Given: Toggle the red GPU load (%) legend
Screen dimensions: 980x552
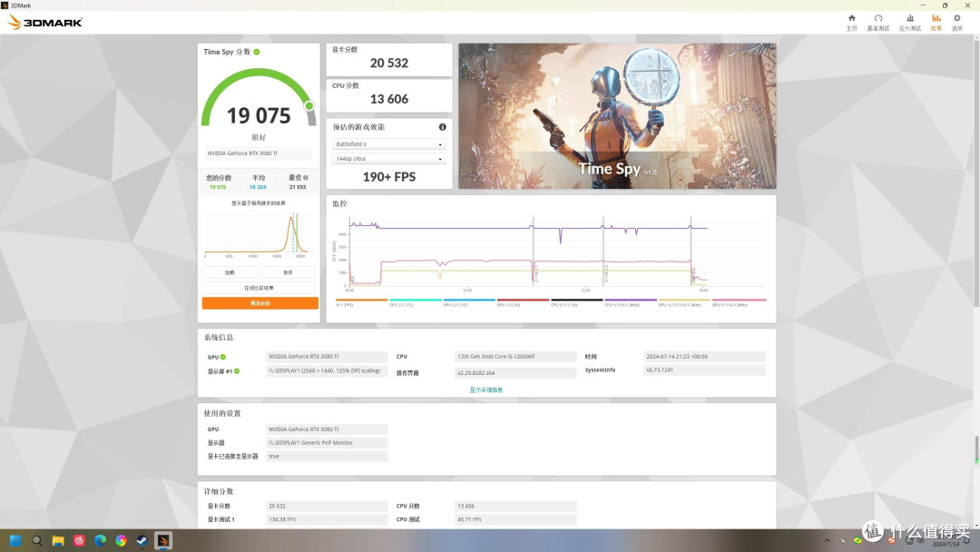Looking at the screenshot, I should pyautogui.click(x=523, y=302).
